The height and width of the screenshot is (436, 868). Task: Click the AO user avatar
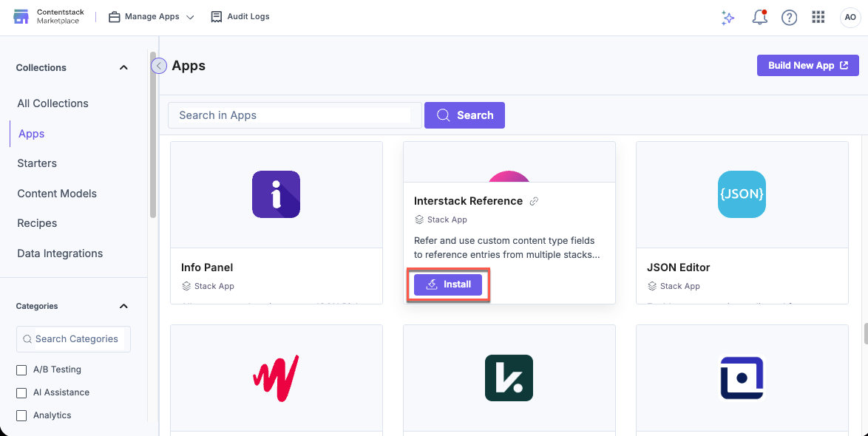click(x=850, y=18)
